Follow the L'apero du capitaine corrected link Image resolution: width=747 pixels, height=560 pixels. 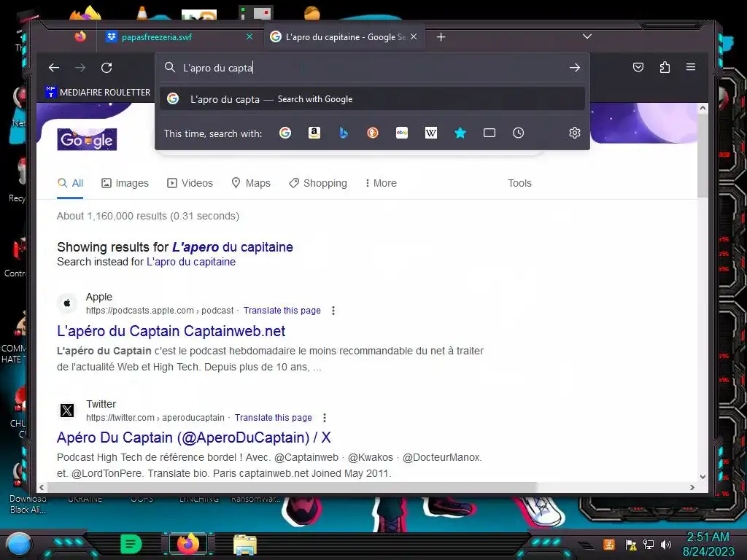[x=233, y=247]
